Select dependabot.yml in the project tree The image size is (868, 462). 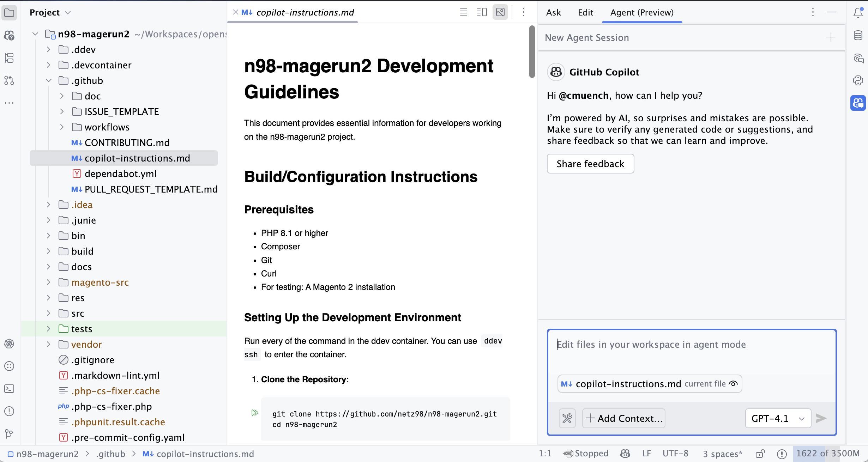(x=115, y=174)
